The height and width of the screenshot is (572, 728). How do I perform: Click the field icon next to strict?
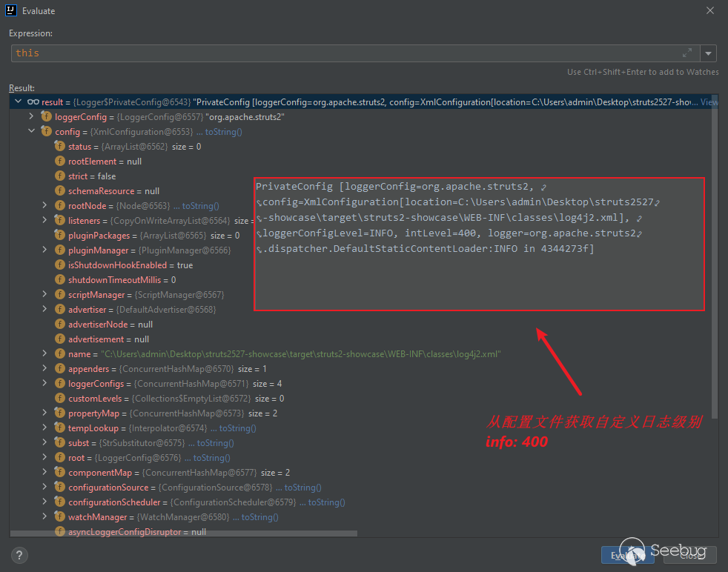pos(61,176)
